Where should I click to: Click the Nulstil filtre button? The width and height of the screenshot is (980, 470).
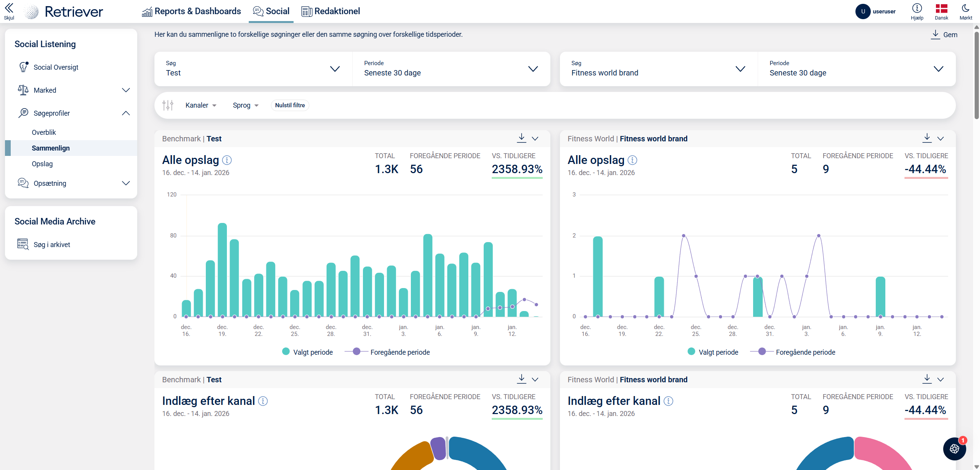pyautogui.click(x=290, y=105)
